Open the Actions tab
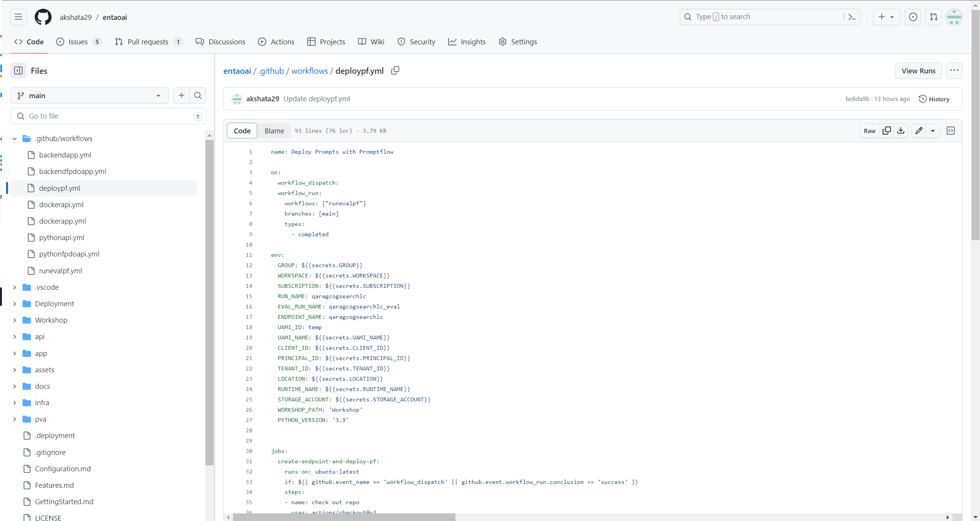This screenshot has width=980, height=521. point(276,42)
